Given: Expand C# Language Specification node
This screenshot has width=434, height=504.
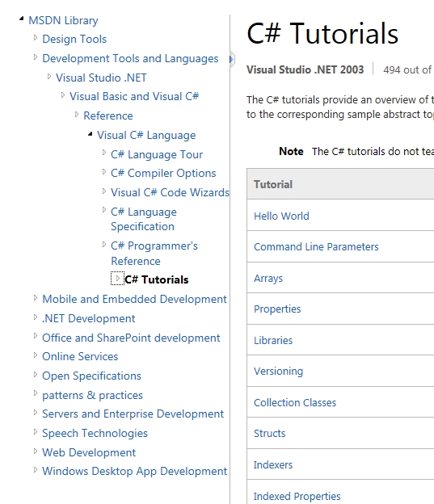Looking at the screenshot, I should [104, 210].
